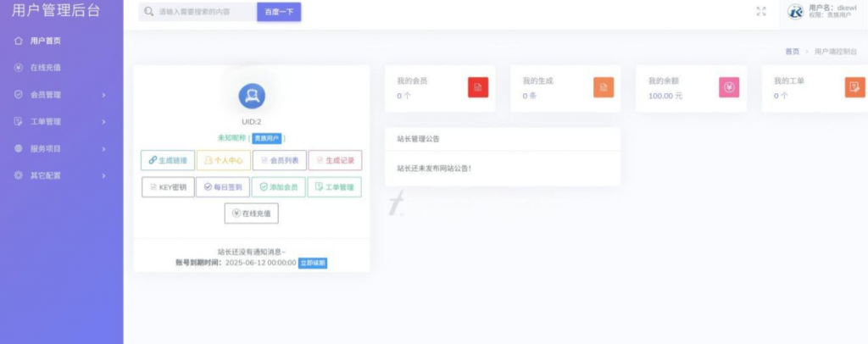Click the pink 我的余额 yen icon
Image resolution: width=868 pixels, height=344 pixels.
[729, 87]
